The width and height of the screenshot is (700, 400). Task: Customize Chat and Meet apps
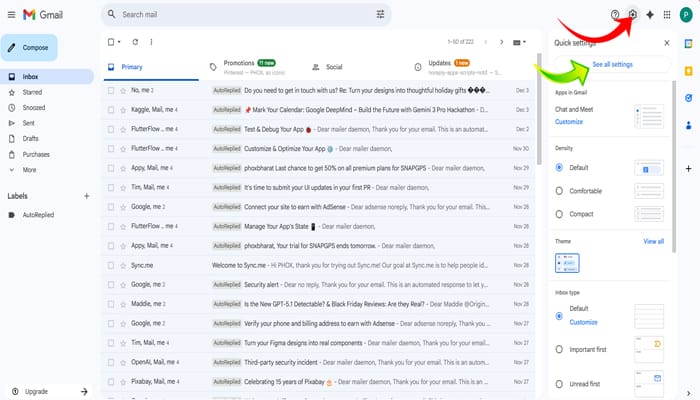[x=569, y=122]
